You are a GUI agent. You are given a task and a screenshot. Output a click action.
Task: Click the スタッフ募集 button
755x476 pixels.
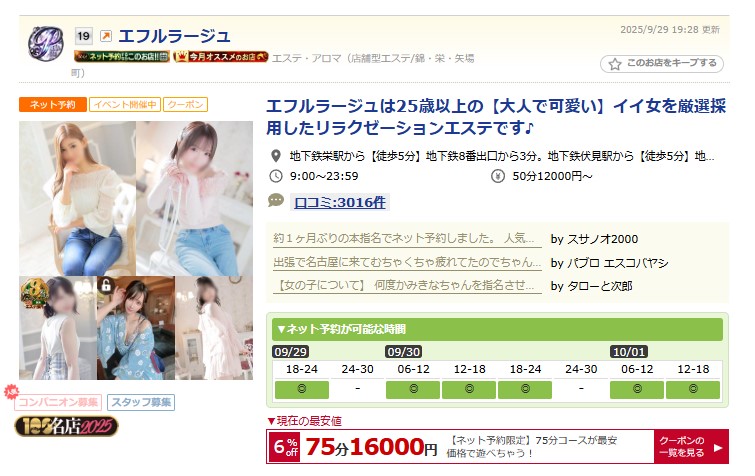(x=141, y=402)
